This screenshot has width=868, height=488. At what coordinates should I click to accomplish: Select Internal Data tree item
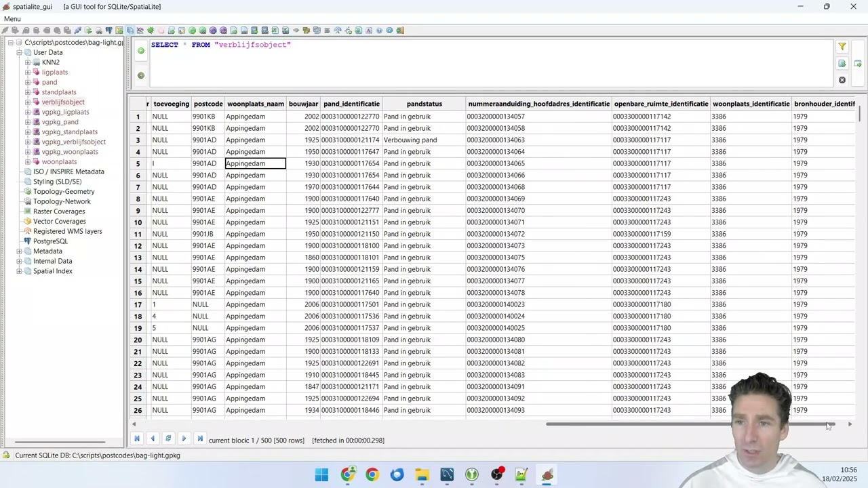coord(52,261)
